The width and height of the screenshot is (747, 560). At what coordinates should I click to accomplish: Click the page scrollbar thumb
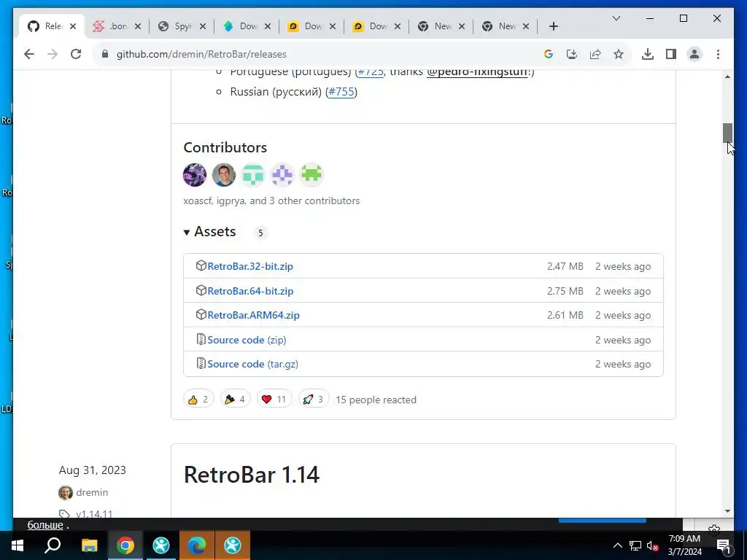click(727, 133)
